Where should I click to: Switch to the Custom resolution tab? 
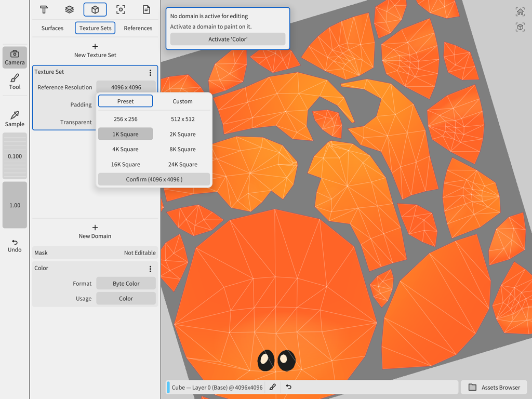(x=182, y=101)
